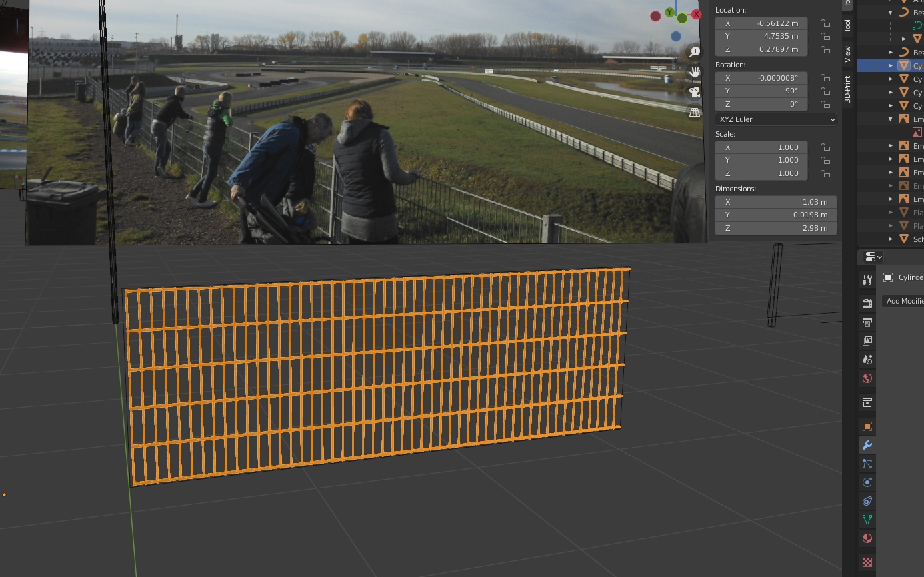This screenshot has width=924, height=577.
Task: Toggle the Rotation Y lock
Action: click(825, 91)
